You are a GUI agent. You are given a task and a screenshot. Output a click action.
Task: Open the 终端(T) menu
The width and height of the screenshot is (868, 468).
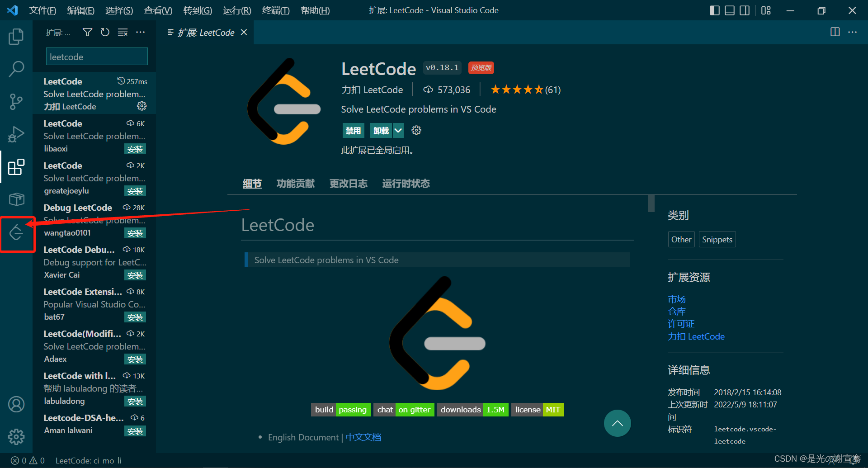[276, 10]
